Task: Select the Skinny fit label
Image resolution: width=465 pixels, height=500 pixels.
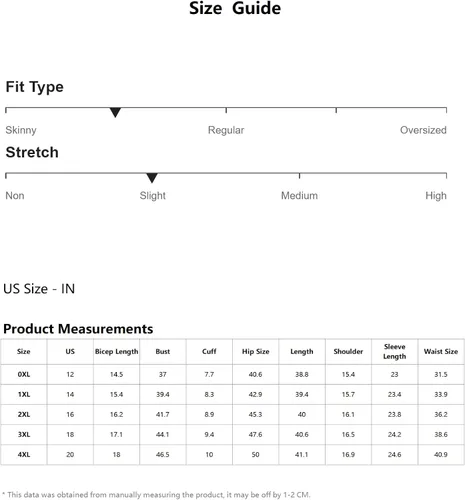Action: (x=21, y=130)
